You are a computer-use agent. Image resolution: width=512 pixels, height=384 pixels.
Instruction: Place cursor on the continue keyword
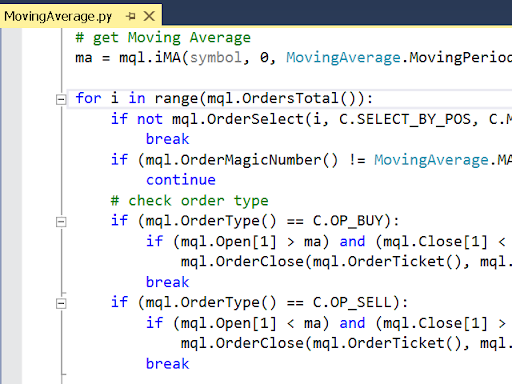(x=181, y=180)
